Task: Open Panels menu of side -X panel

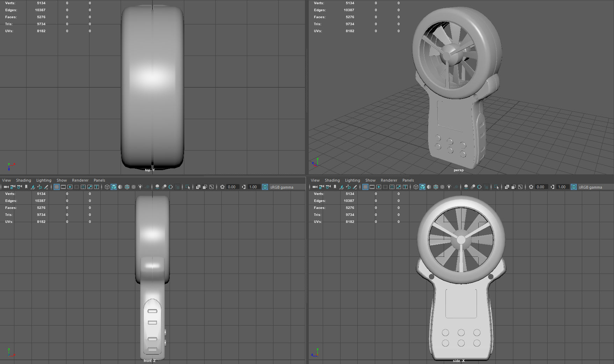Action: click(x=408, y=180)
